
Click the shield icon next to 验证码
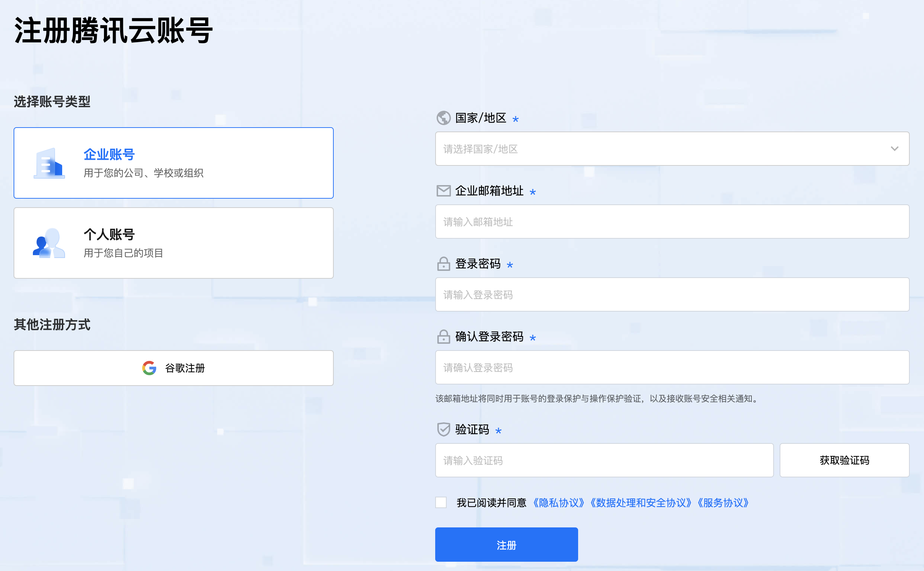[443, 430]
